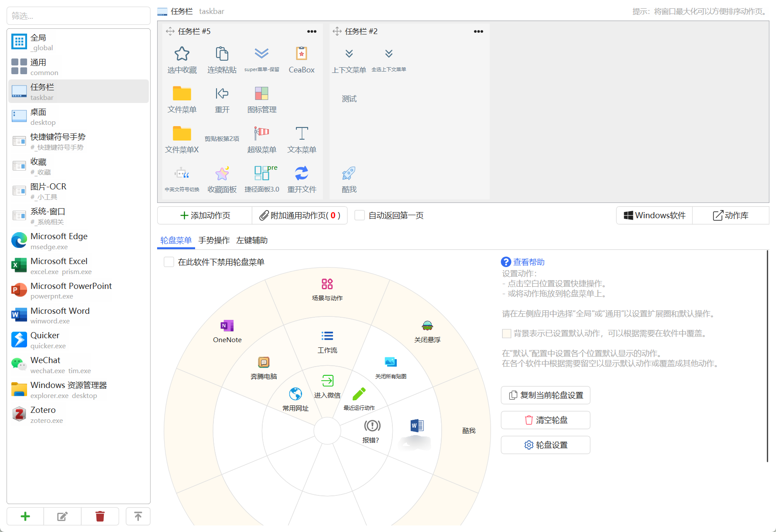Click the green plus add button

click(25, 516)
